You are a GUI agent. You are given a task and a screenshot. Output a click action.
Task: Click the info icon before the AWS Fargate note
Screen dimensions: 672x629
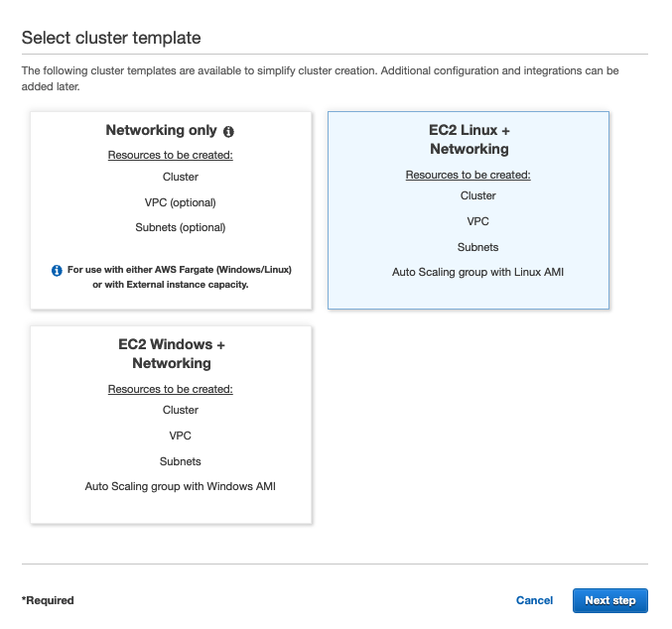[x=57, y=270]
